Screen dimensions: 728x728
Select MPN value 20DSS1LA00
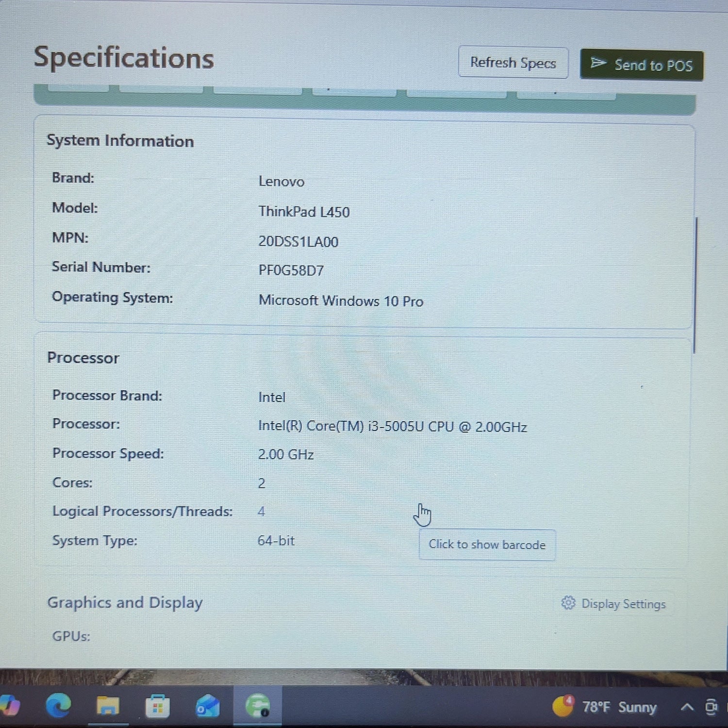(298, 241)
